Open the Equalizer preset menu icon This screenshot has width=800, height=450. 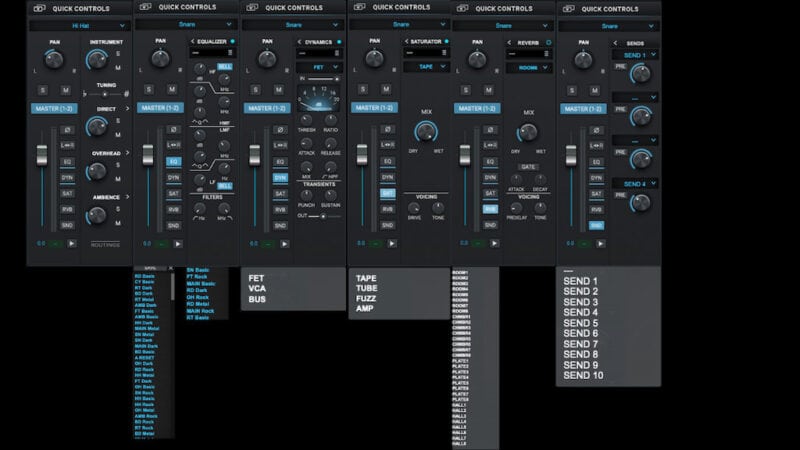[230, 53]
